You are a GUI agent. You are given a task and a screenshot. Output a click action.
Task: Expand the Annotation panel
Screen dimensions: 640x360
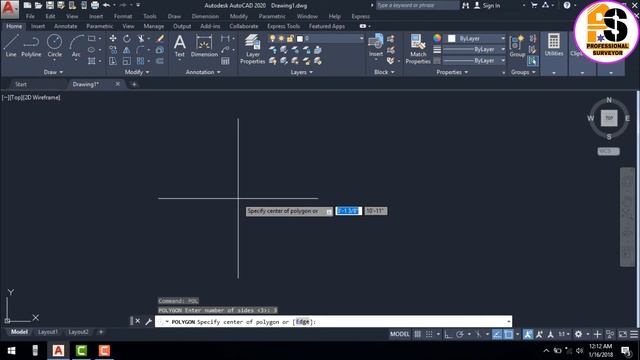click(203, 72)
